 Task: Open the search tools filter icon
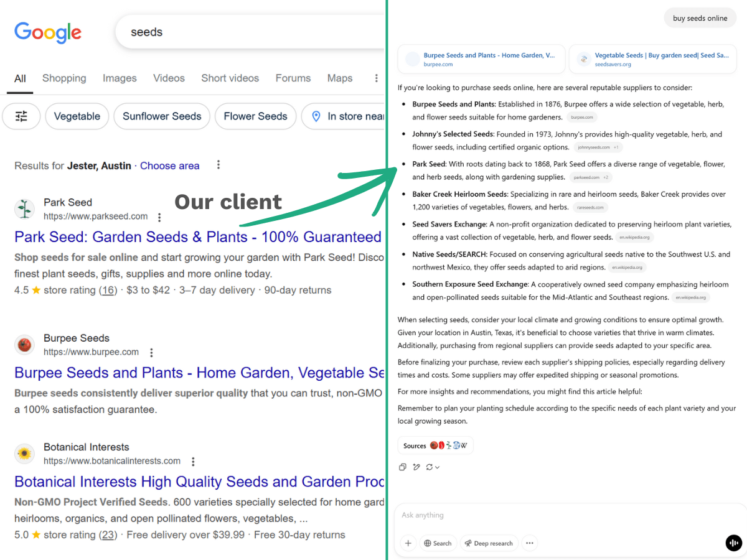pyautogui.click(x=21, y=116)
